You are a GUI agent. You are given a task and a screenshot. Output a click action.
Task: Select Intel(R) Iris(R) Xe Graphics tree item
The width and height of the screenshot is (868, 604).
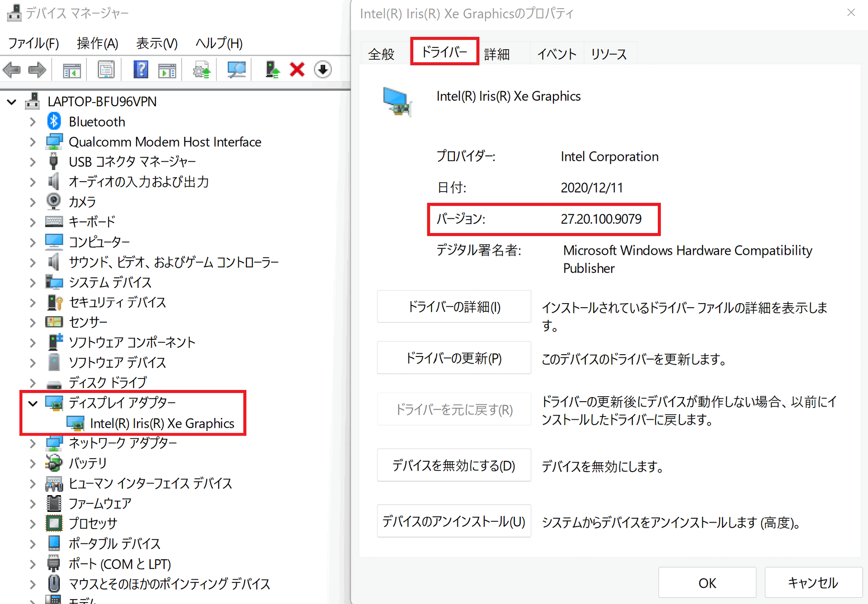point(162,423)
